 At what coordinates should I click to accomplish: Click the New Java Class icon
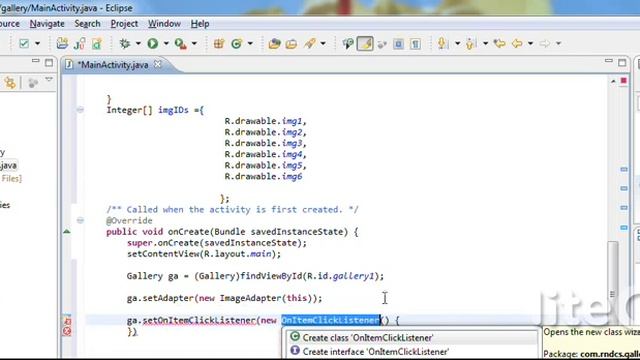click(236, 43)
